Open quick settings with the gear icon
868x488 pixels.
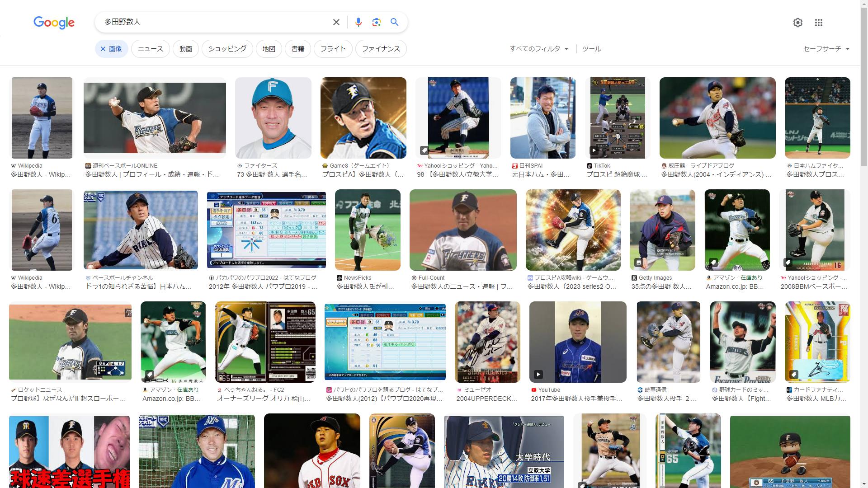798,22
